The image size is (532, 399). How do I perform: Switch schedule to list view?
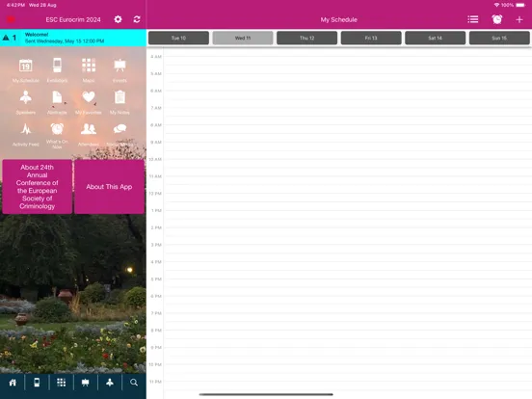click(x=473, y=19)
